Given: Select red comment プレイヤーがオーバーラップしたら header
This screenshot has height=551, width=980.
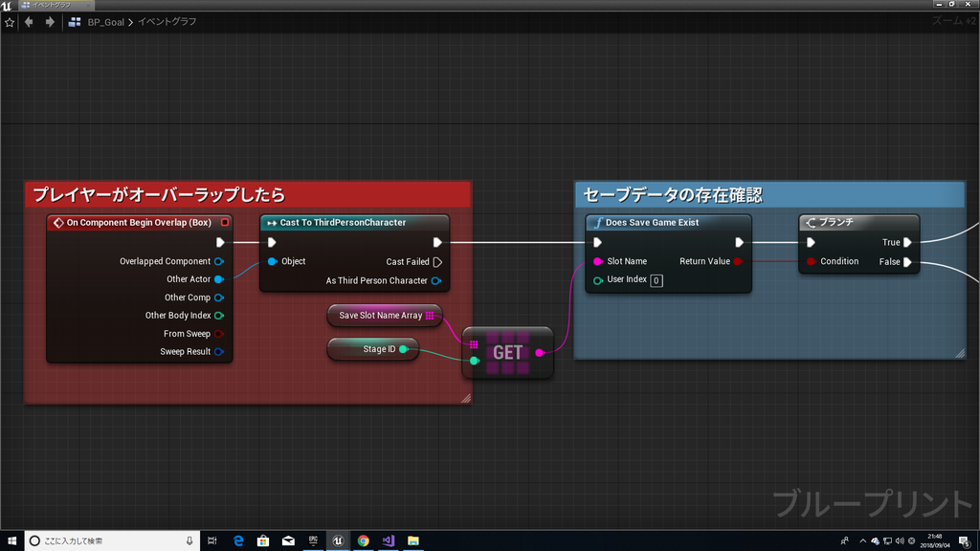Looking at the screenshot, I should (x=248, y=195).
